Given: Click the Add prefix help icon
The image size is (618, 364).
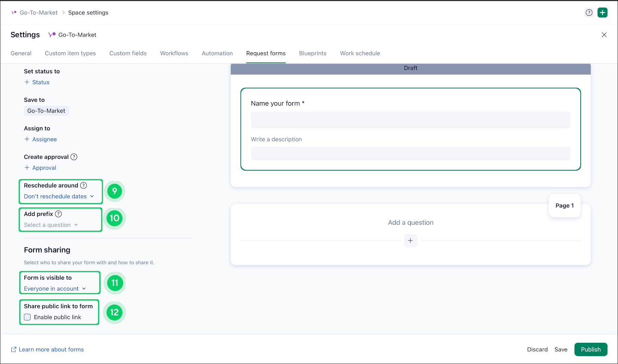Looking at the screenshot, I should [x=58, y=214].
